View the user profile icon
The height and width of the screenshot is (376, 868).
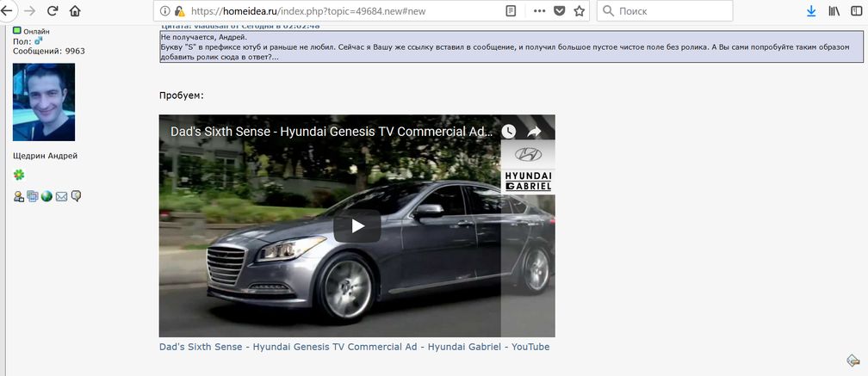[x=18, y=196]
